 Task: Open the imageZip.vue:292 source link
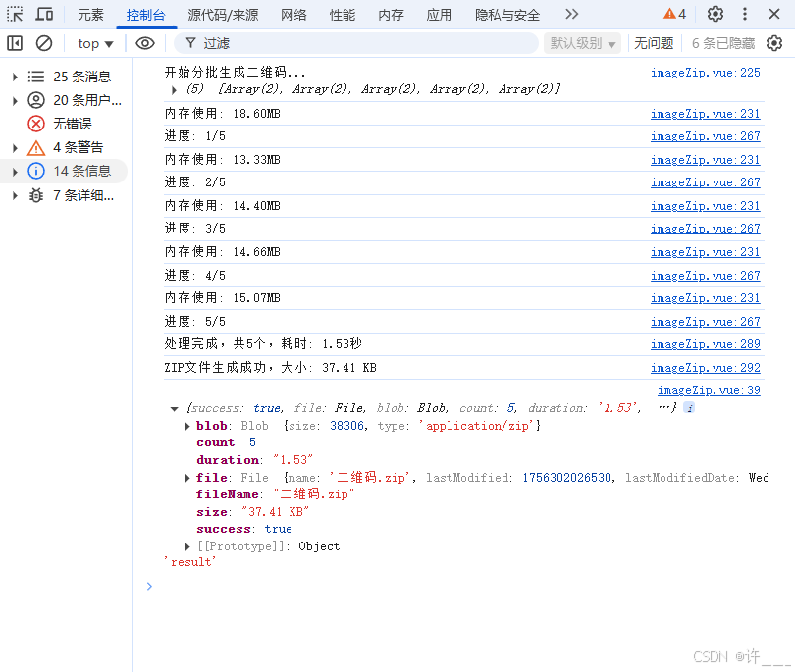point(706,368)
